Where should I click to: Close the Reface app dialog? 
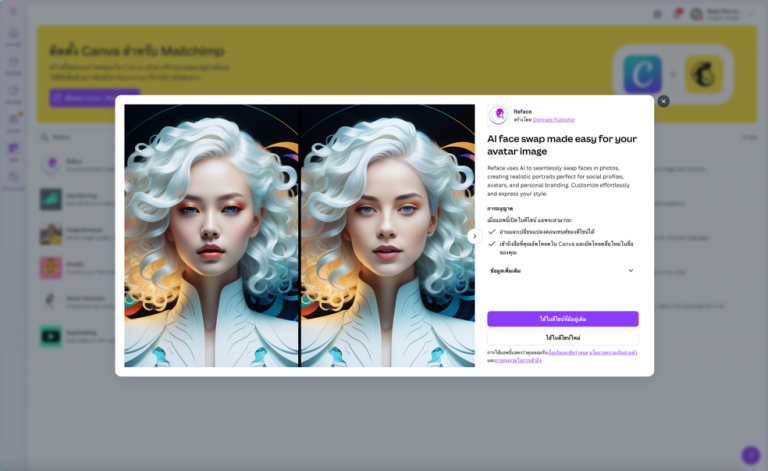click(x=663, y=101)
